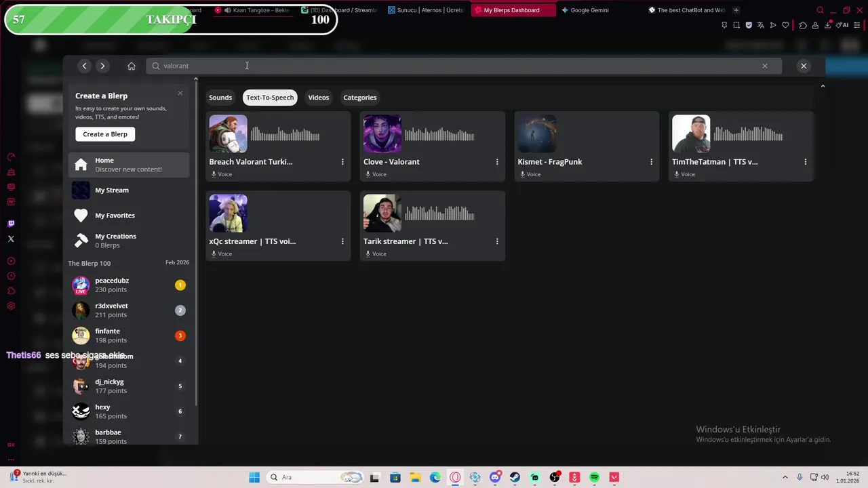Open the browser AI toolbar icon
The height and width of the screenshot is (488, 868).
(x=842, y=25)
